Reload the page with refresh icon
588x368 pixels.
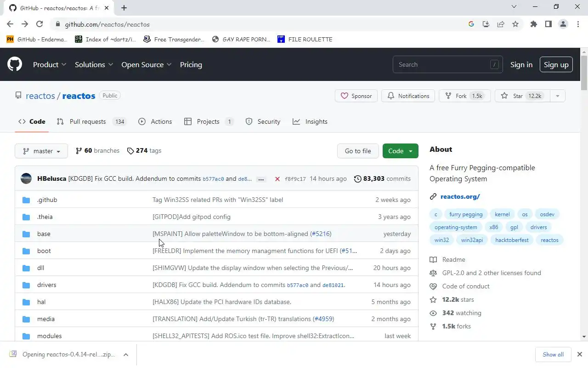point(40,24)
